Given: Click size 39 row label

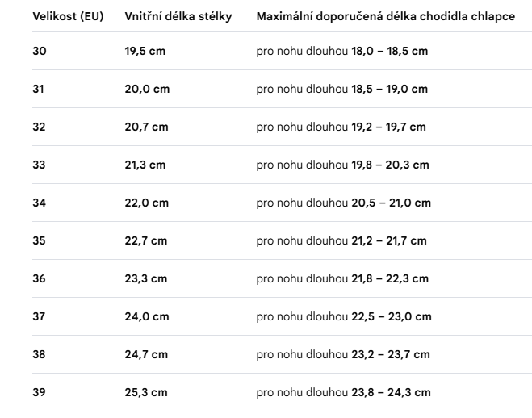Looking at the screenshot, I should tap(39, 392).
